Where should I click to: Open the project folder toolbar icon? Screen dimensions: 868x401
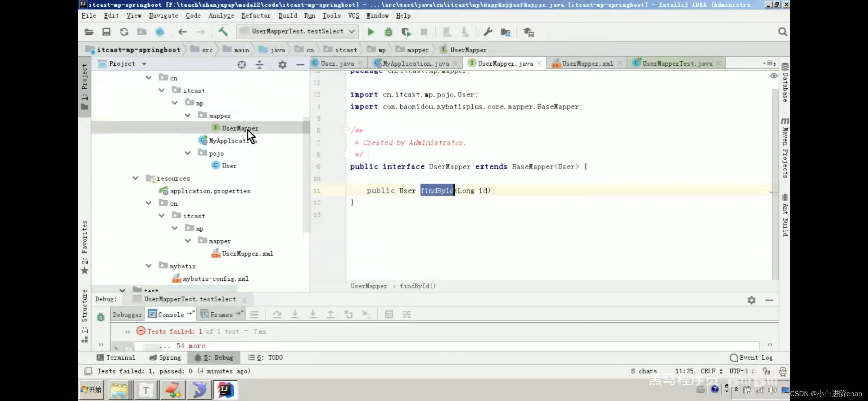(x=89, y=32)
